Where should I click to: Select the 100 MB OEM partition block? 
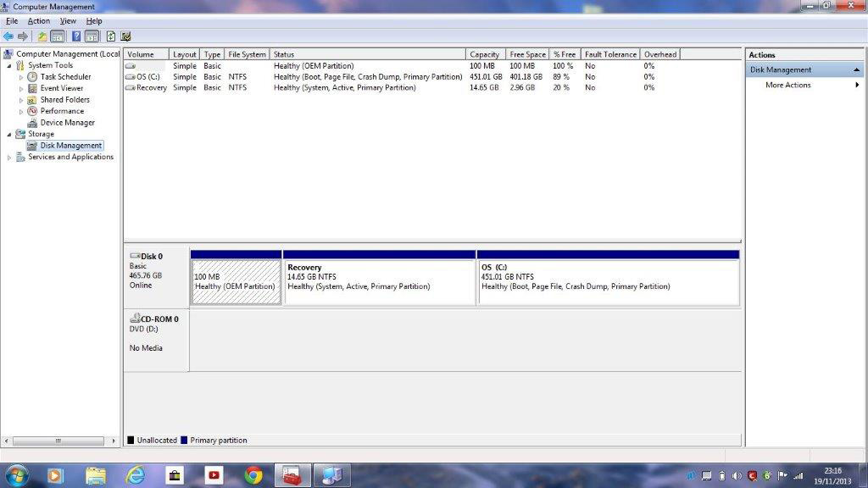(236, 281)
